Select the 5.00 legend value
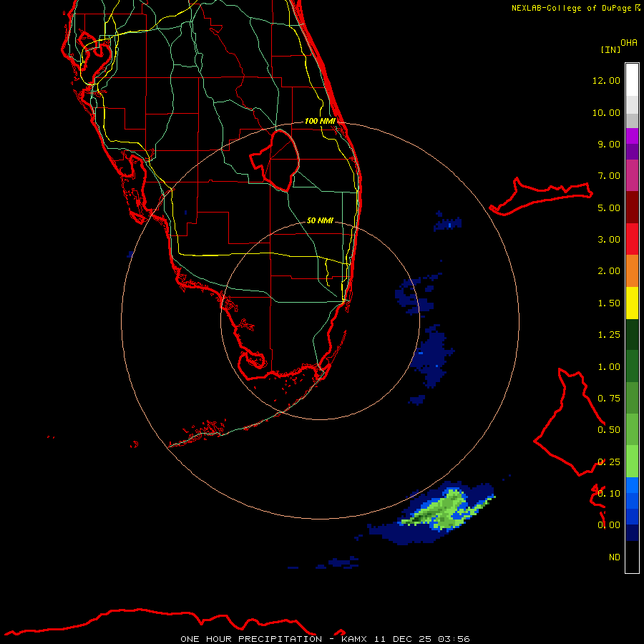 tap(609, 208)
